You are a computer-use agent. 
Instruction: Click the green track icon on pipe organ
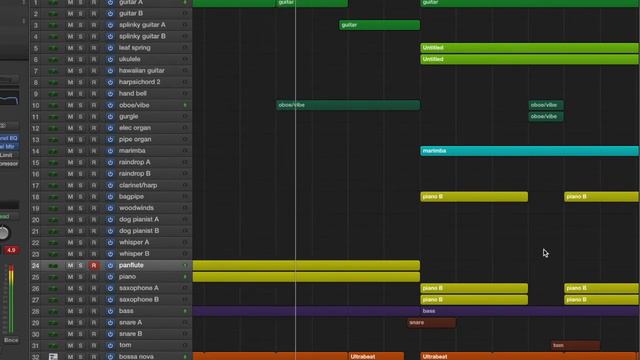(x=53, y=140)
